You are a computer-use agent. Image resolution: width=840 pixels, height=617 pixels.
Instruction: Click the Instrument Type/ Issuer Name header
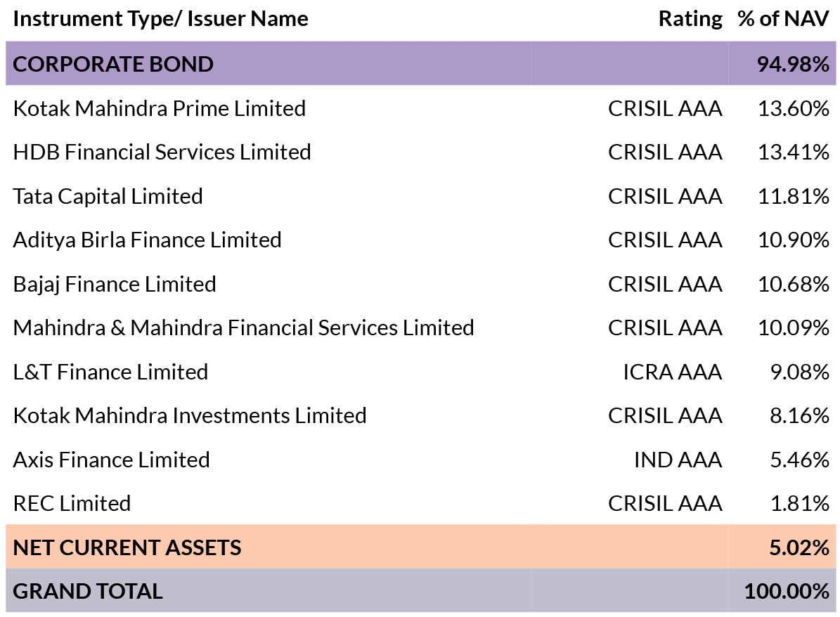click(161, 19)
